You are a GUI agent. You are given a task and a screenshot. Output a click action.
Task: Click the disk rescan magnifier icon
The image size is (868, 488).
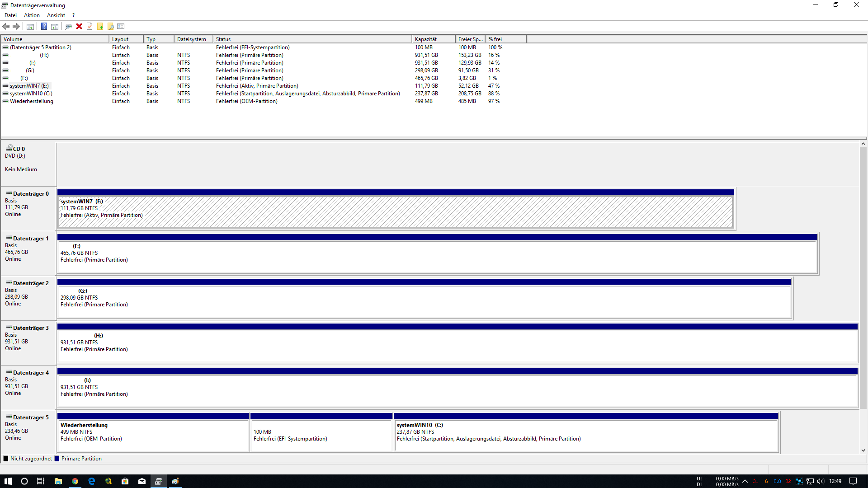68,26
